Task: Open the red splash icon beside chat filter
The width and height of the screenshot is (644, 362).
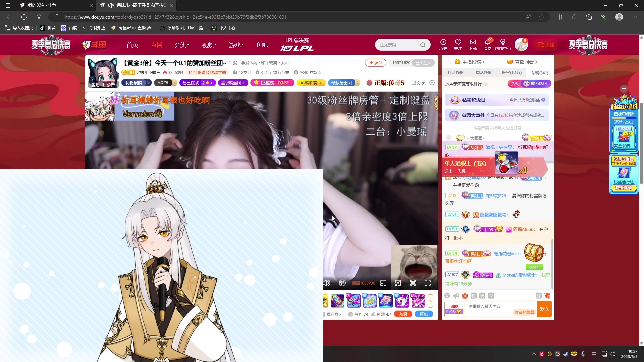Action: [x=547, y=295]
